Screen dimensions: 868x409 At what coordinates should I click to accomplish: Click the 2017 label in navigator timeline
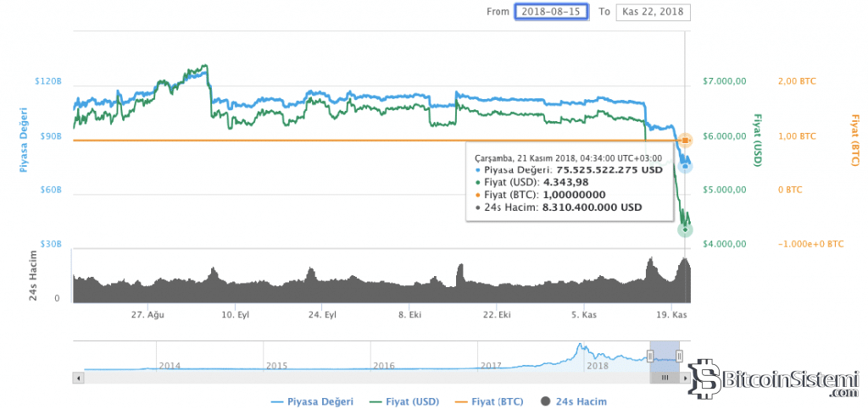(x=492, y=366)
